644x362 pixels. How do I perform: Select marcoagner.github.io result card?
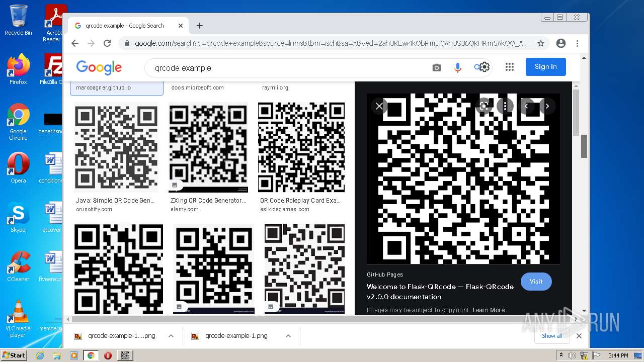pos(117,88)
